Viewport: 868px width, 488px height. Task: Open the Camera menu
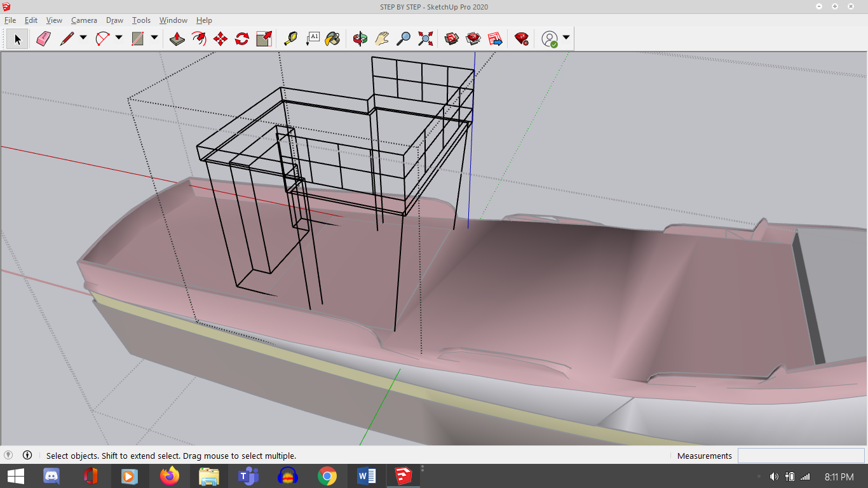tap(84, 20)
